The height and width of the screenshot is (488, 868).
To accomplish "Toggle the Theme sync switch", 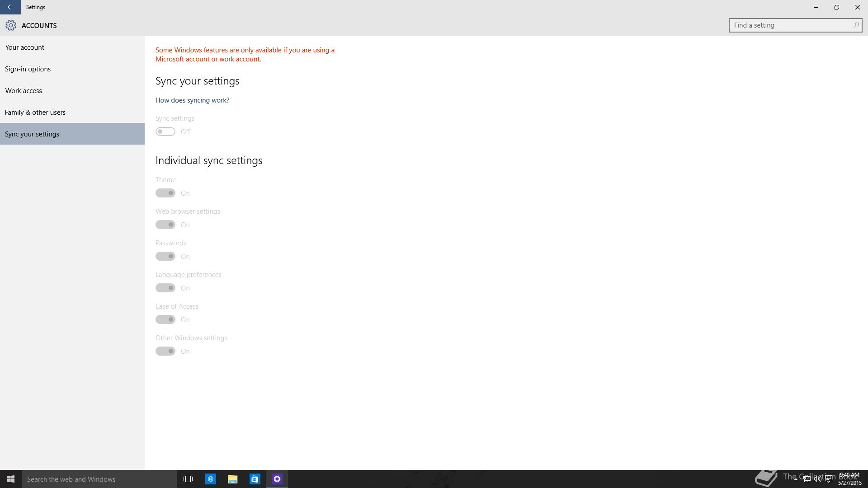I will tap(165, 193).
